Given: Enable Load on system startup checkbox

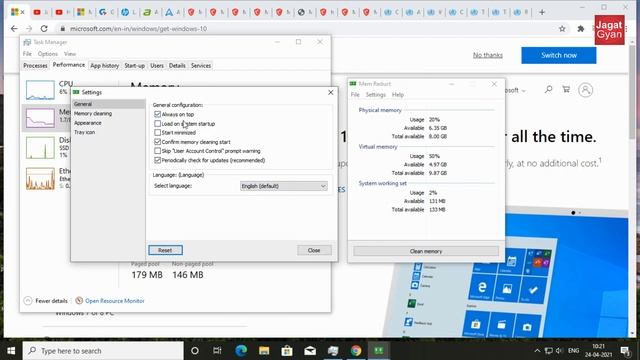Looking at the screenshot, I should [158, 123].
